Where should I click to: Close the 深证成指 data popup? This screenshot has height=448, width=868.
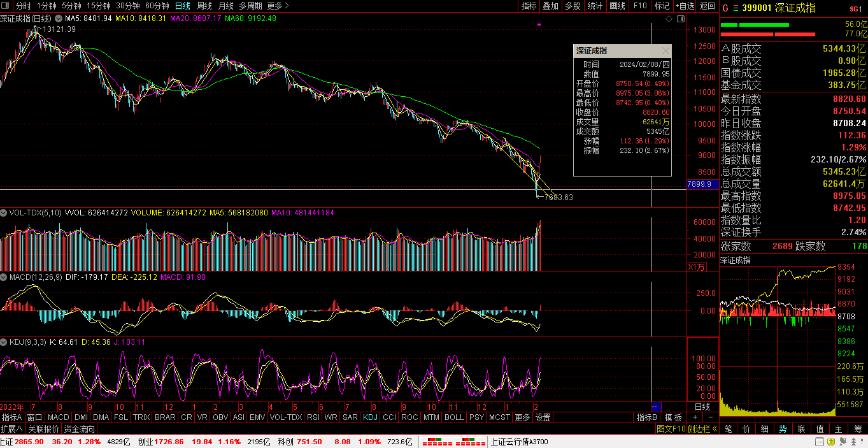(x=665, y=51)
